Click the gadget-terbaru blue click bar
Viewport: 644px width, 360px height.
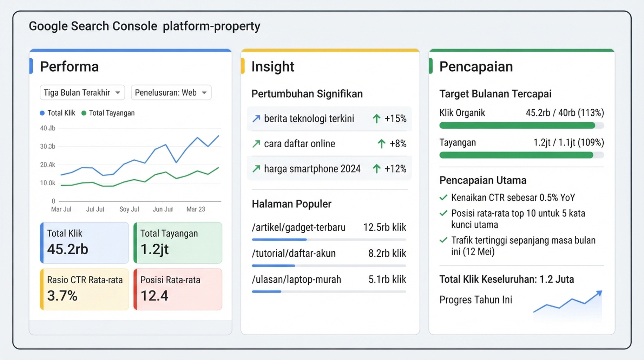[279, 240]
